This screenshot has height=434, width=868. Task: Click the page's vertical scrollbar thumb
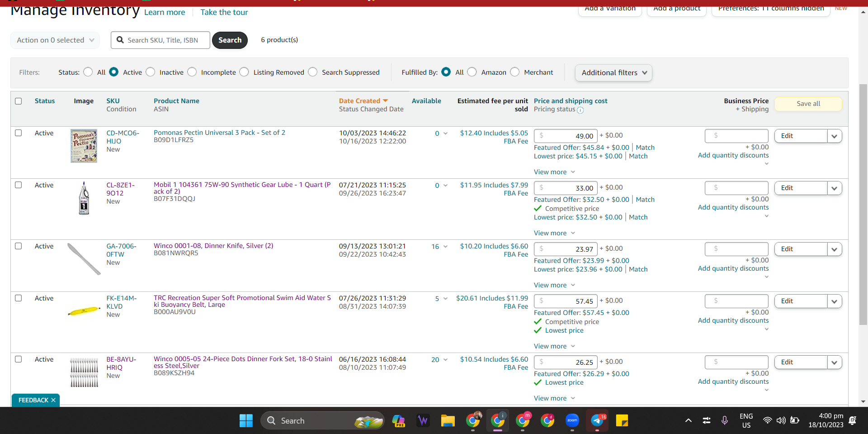pyautogui.click(x=863, y=204)
